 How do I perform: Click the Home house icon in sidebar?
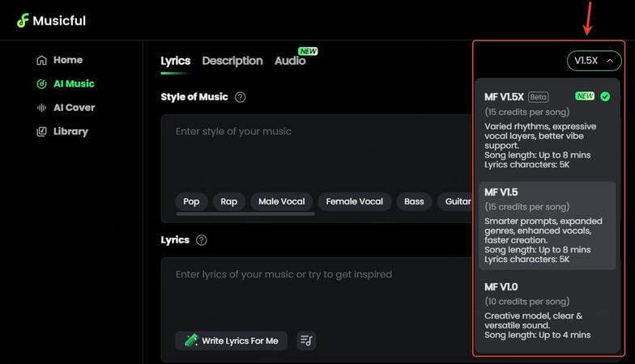coord(42,60)
